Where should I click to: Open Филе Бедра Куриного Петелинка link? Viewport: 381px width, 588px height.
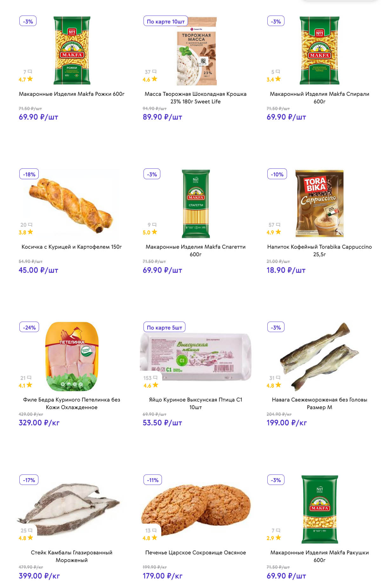71,403
